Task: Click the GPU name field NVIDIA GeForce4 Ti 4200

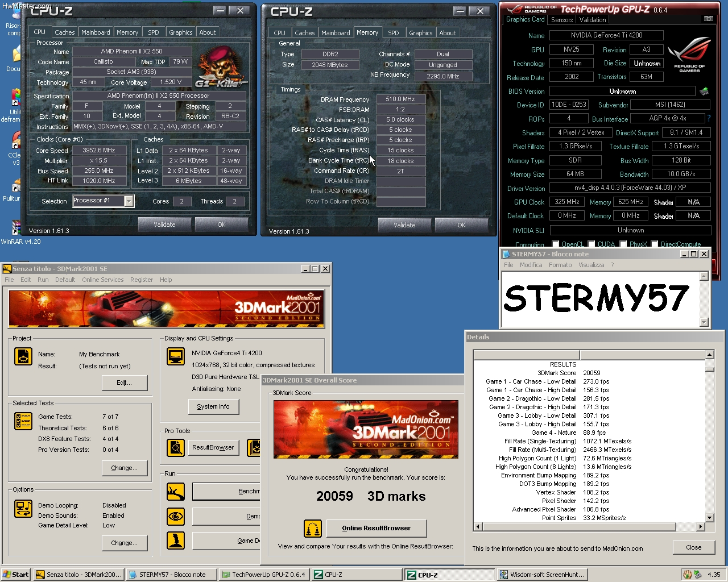Action: [606, 35]
